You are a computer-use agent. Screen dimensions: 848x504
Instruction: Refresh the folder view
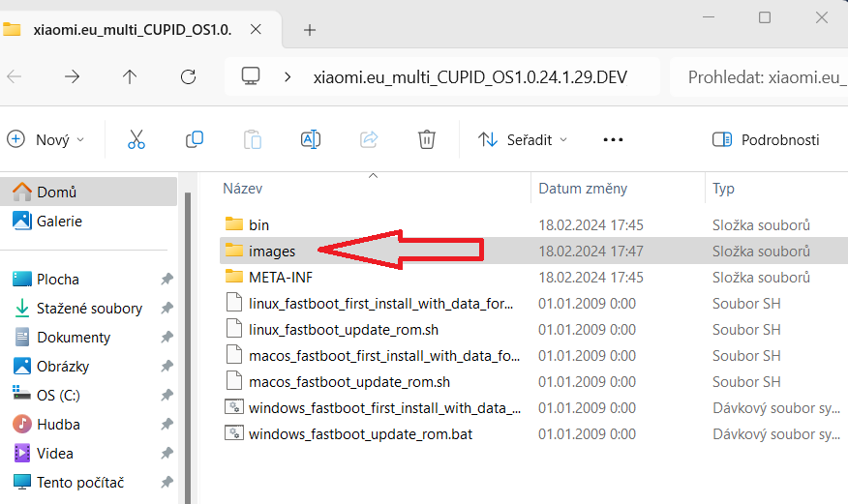coord(188,76)
